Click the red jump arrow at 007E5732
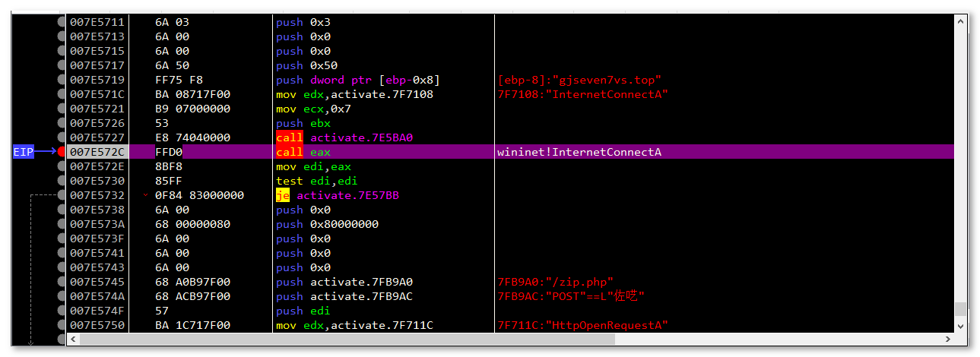The width and height of the screenshot is (980, 357). point(146,195)
